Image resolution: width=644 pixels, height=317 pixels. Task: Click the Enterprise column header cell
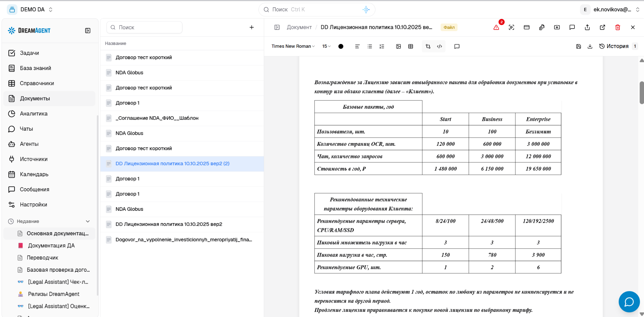(x=538, y=119)
